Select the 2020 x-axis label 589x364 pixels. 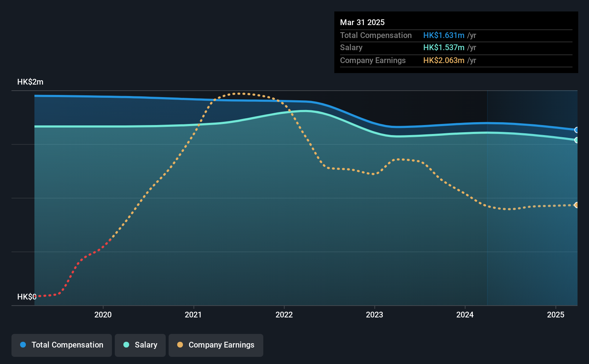[x=103, y=315]
